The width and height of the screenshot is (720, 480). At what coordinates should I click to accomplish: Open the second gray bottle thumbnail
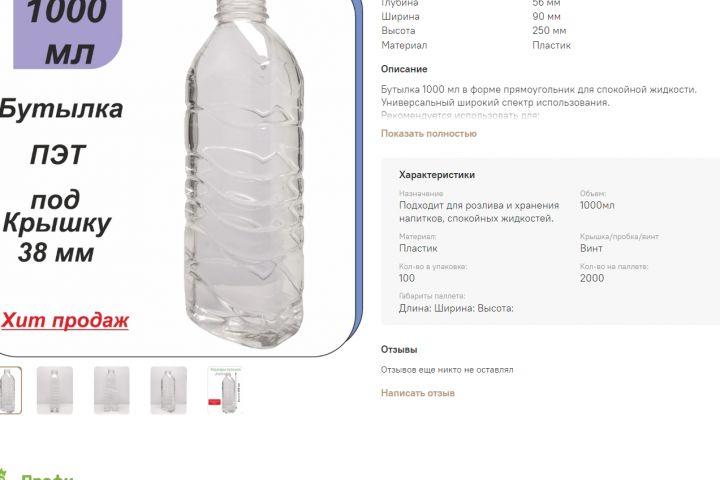click(x=55, y=390)
